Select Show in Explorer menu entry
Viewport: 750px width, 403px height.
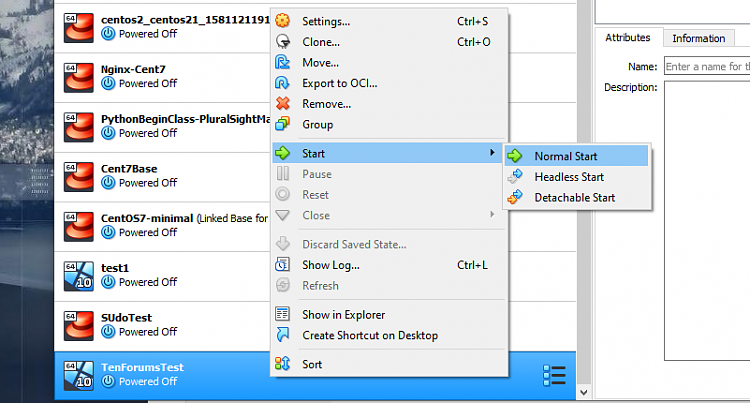[x=389, y=315]
